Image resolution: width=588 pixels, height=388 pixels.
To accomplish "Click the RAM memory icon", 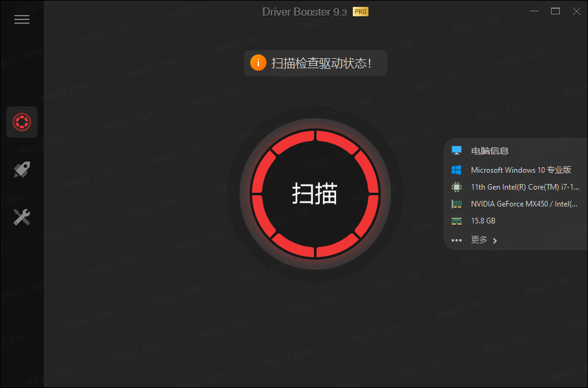I will pyautogui.click(x=457, y=221).
